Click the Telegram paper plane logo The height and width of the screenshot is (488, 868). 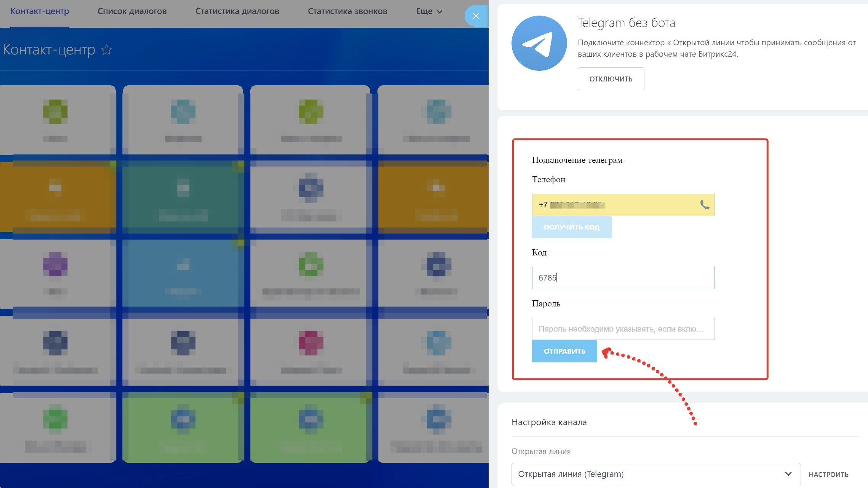[539, 43]
